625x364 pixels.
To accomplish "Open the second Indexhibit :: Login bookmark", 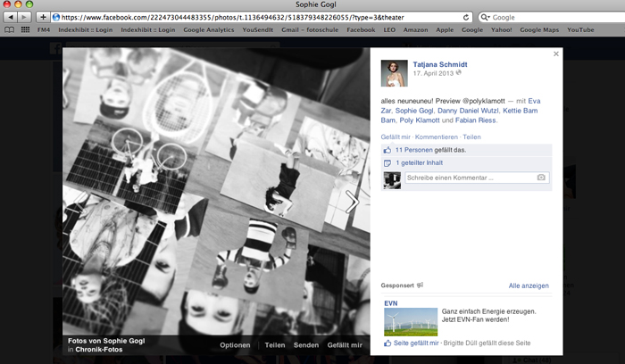I will 148,29.
